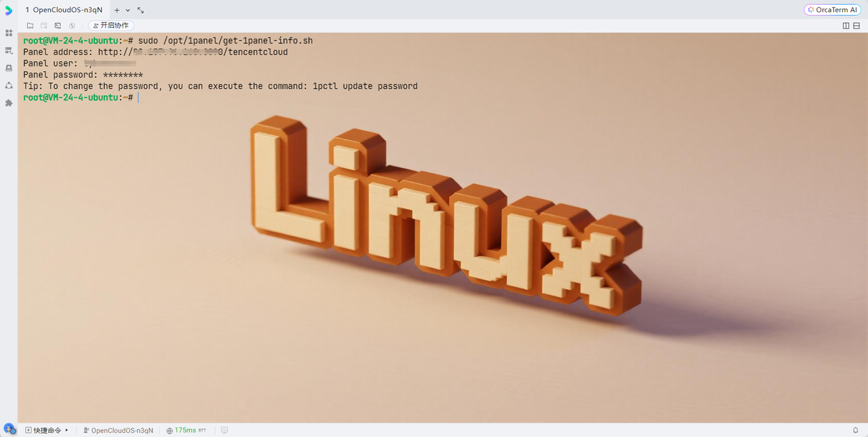Add a new session tab with plus
The width and height of the screenshot is (868, 437).
click(117, 10)
